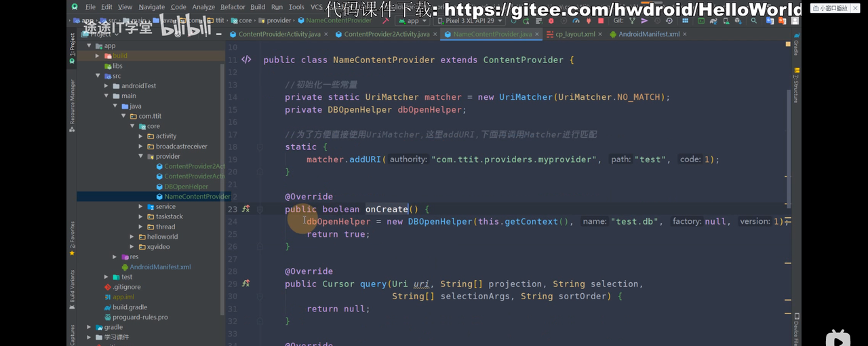Image resolution: width=868 pixels, height=346 pixels.
Task: Expand the gradle folder in project tree
Action: tap(89, 327)
